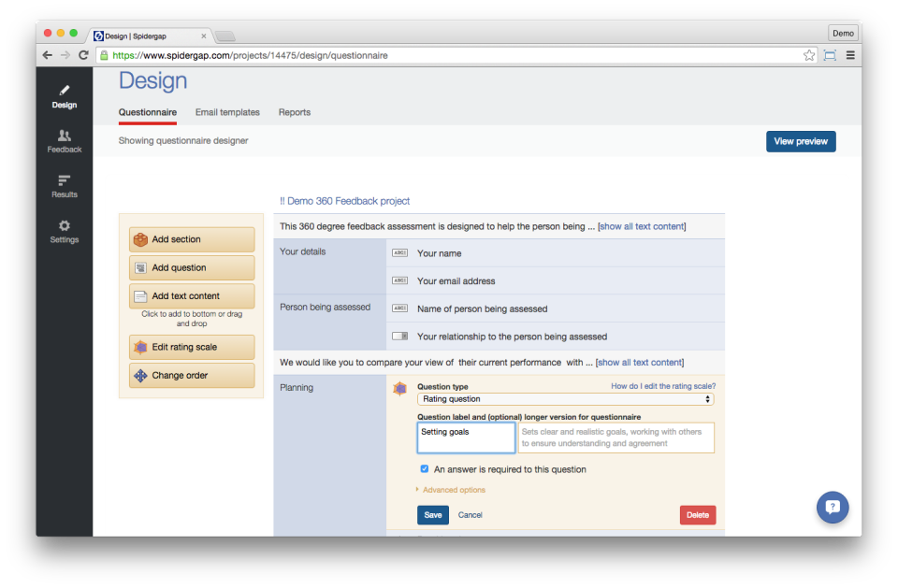Switch to the Email templates tab
The height and width of the screenshot is (588, 898).
[227, 112]
